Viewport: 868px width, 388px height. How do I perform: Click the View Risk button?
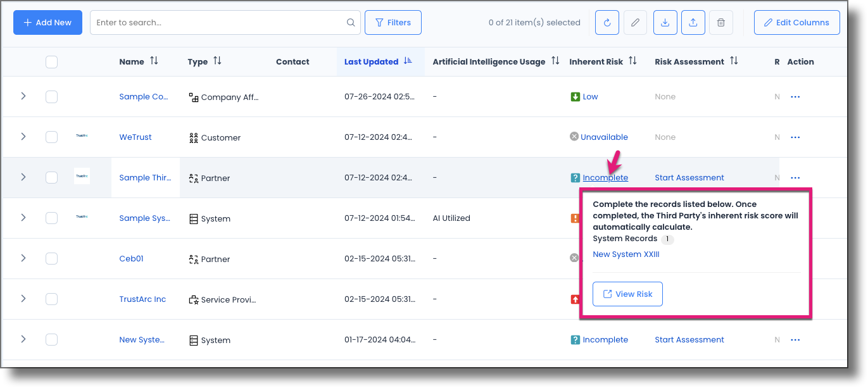point(627,294)
